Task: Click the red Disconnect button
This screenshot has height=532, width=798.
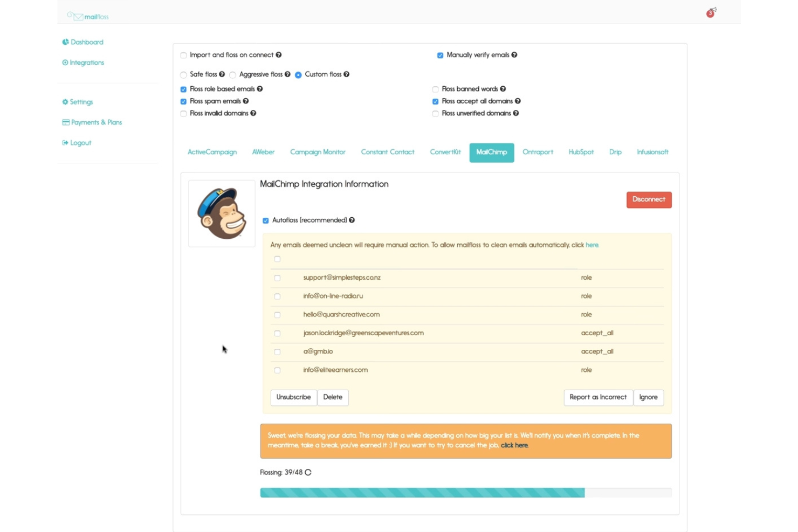Action: (x=649, y=200)
